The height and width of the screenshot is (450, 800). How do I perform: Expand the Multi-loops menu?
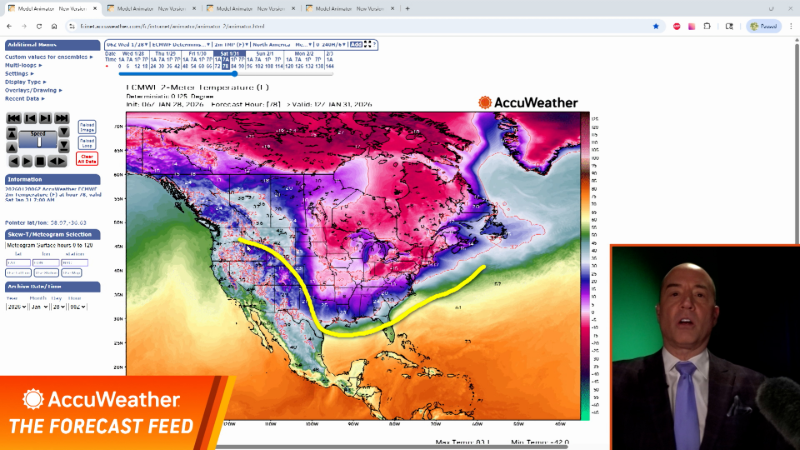[x=23, y=65]
